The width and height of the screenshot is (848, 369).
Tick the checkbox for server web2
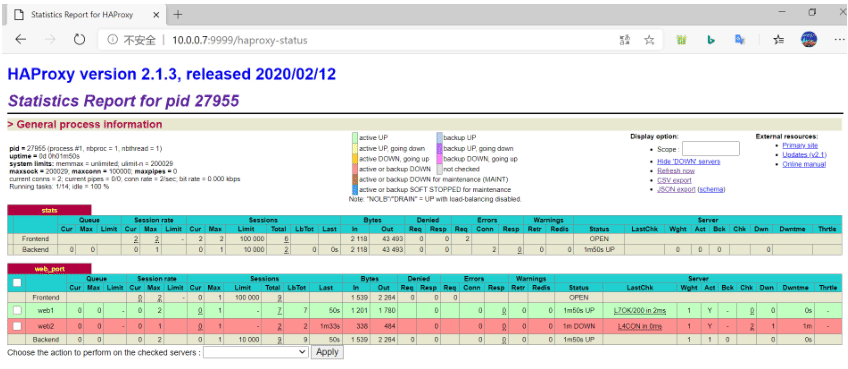[x=17, y=326]
